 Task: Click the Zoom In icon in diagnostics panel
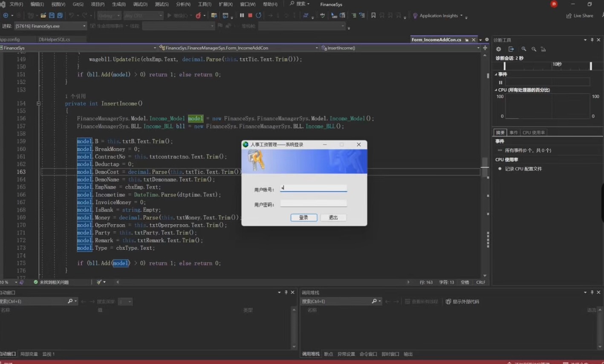pos(523,49)
